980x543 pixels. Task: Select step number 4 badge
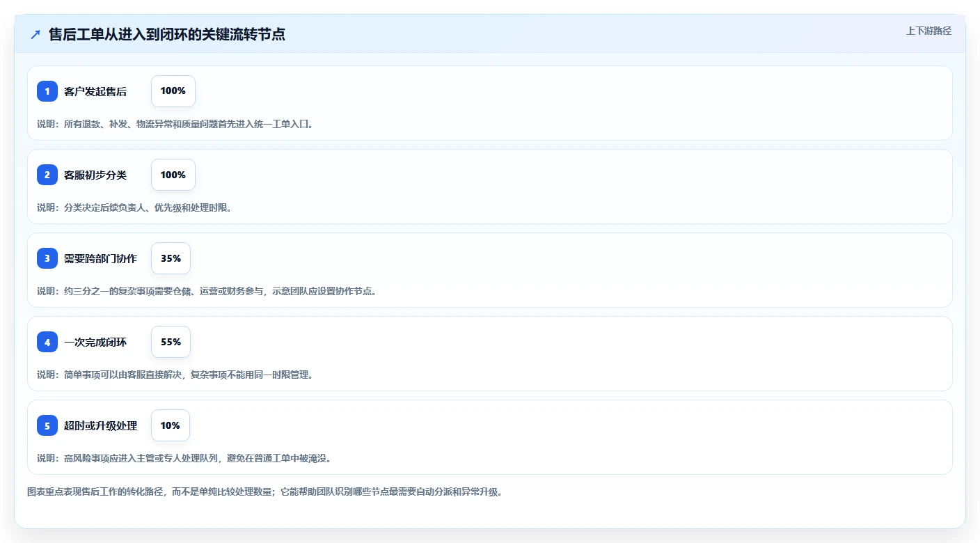[47, 342]
